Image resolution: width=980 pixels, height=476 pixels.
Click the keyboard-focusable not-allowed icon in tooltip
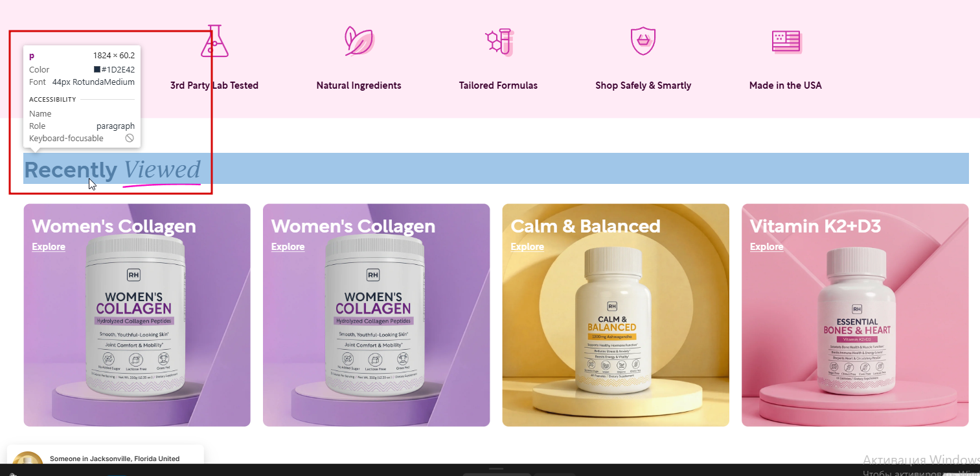click(x=130, y=139)
